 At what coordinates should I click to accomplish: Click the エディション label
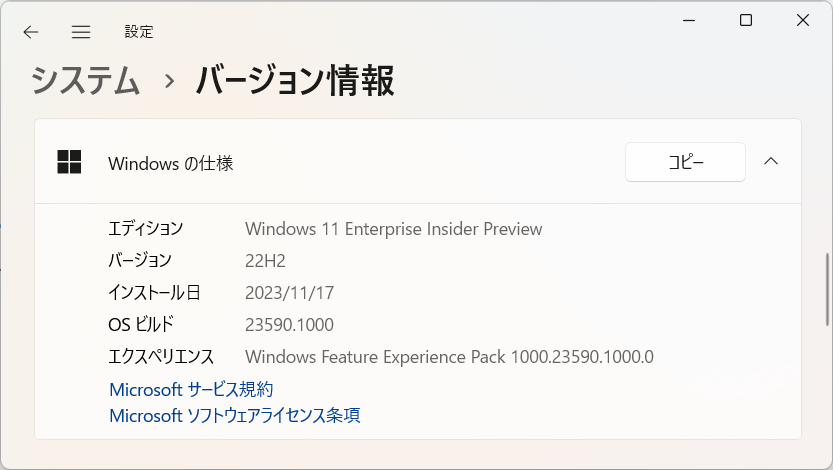(x=146, y=228)
